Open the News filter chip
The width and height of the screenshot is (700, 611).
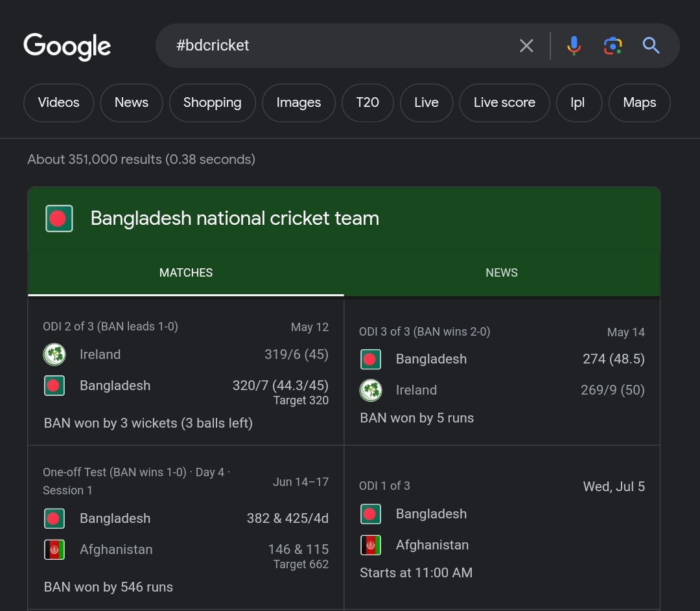[132, 102]
